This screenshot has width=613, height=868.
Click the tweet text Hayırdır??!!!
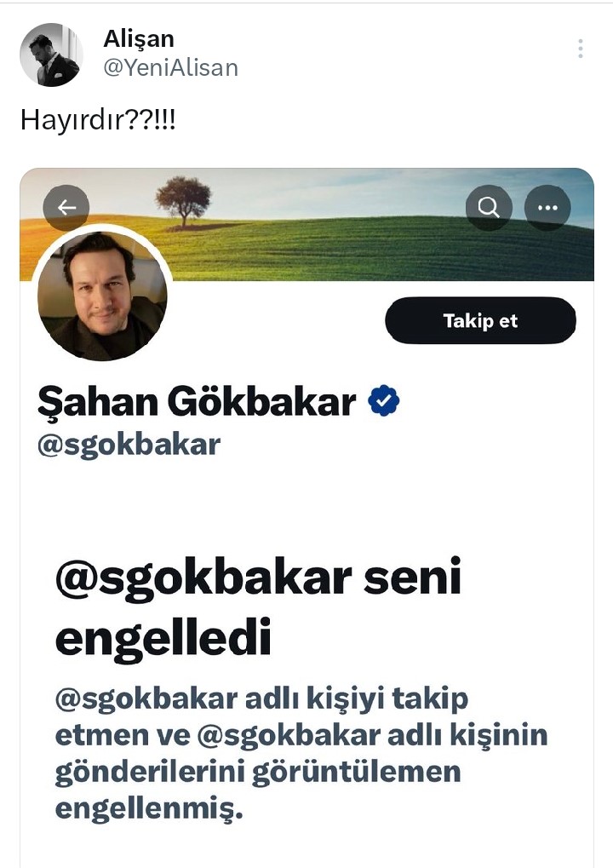(98, 120)
